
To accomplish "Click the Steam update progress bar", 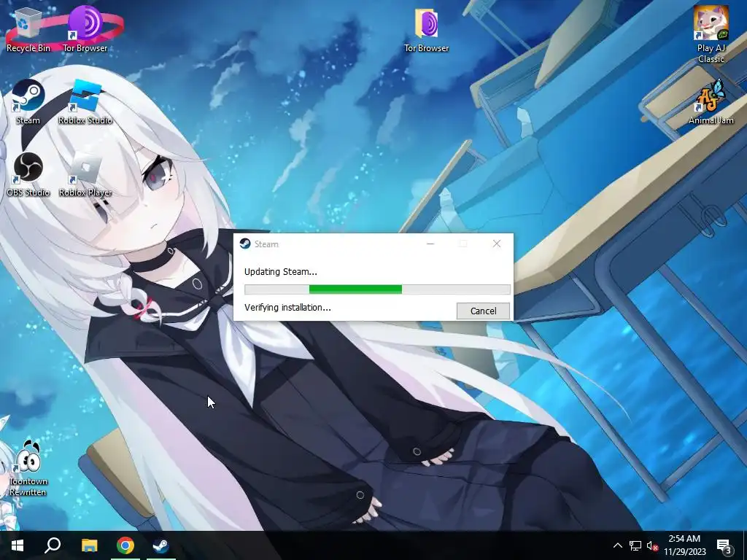I will click(x=377, y=289).
